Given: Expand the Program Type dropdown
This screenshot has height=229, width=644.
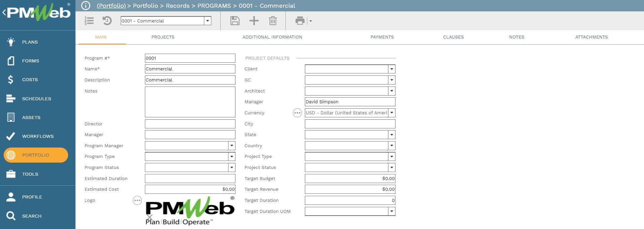Looking at the screenshot, I should pos(231,157).
